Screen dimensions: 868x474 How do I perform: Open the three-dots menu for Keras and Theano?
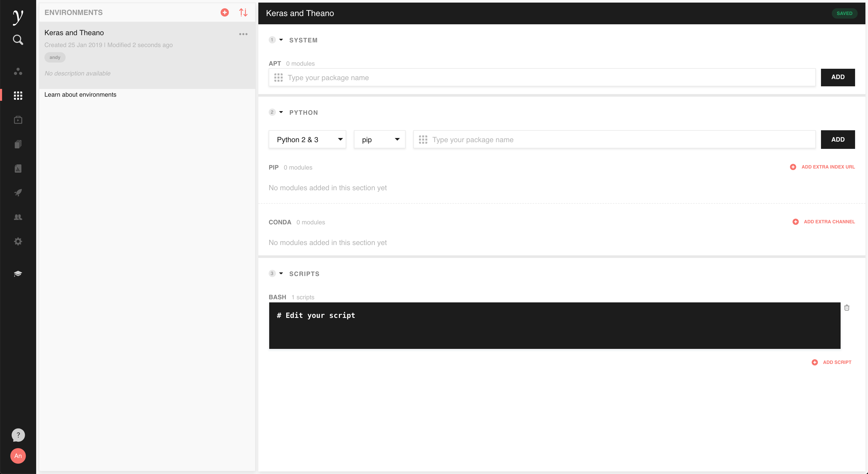243,34
